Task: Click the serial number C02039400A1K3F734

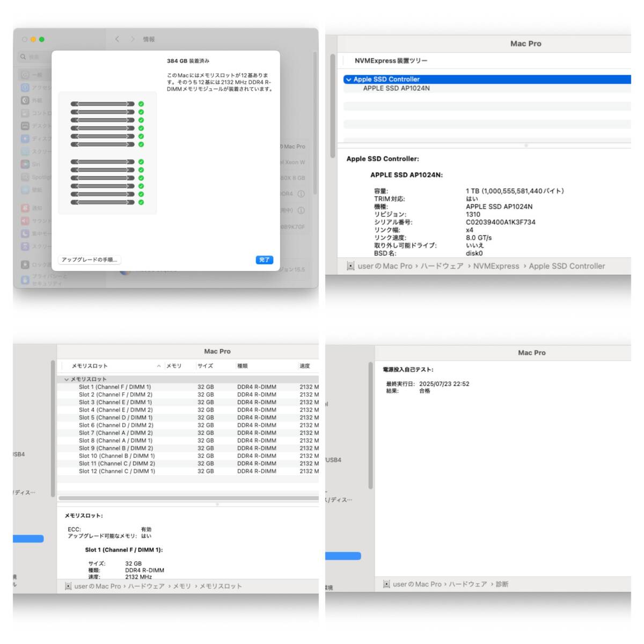Action: coord(500,222)
